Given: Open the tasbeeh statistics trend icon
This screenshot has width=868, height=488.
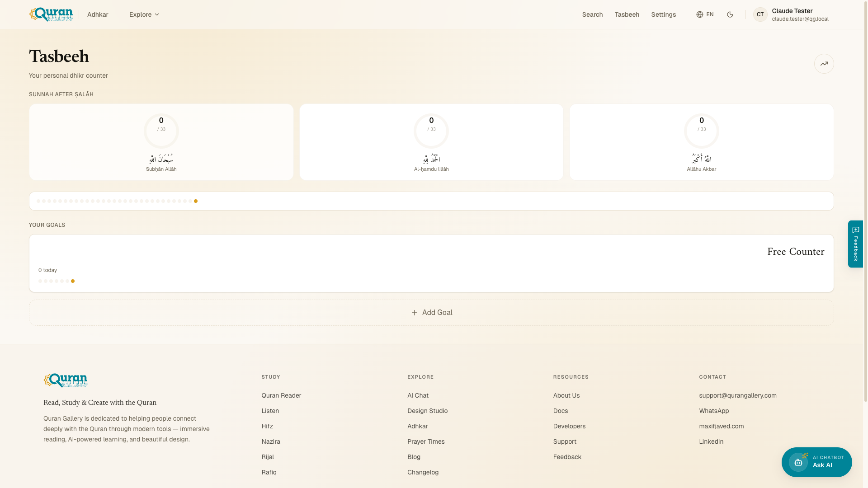Looking at the screenshot, I should pyautogui.click(x=824, y=64).
